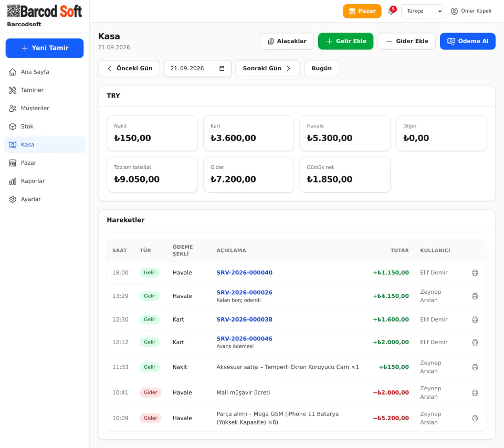
Task: Go to Önceki Gün
Action: [x=129, y=68]
